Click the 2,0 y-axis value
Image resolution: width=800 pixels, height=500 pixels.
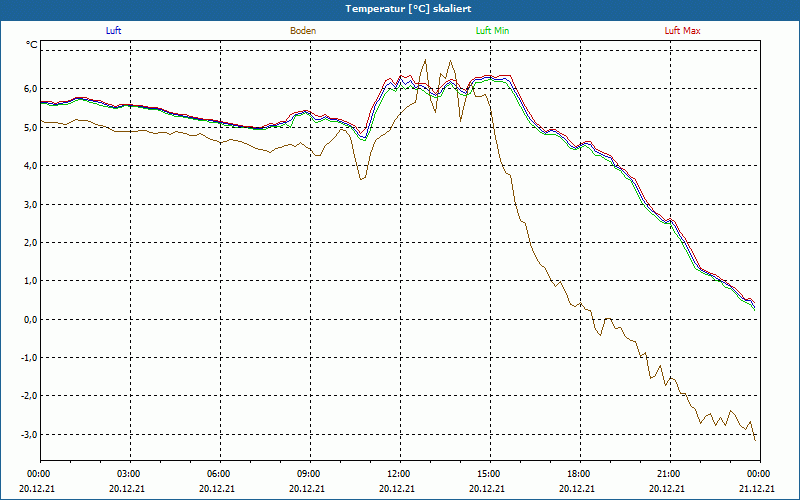click(x=30, y=242)
